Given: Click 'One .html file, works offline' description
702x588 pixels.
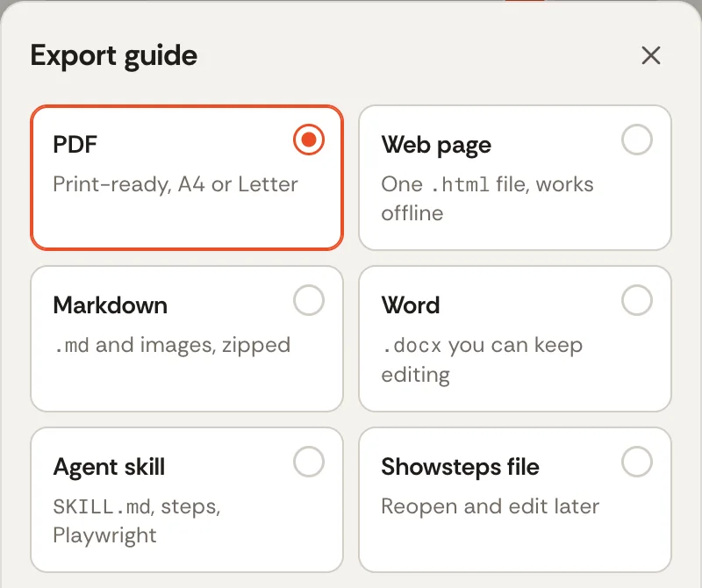Looking at the screenshot, I should (x=487, y=198).
